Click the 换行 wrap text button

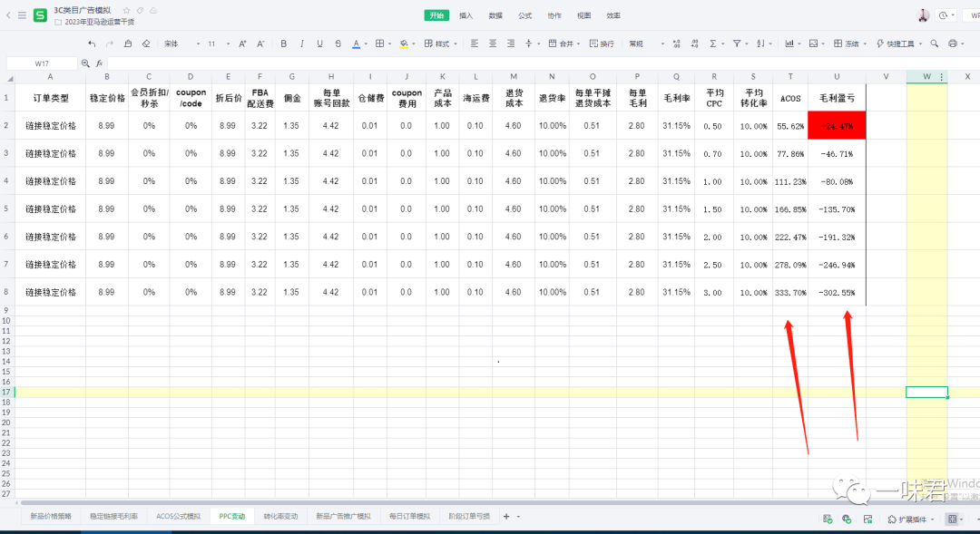click(x=602, y=44)
